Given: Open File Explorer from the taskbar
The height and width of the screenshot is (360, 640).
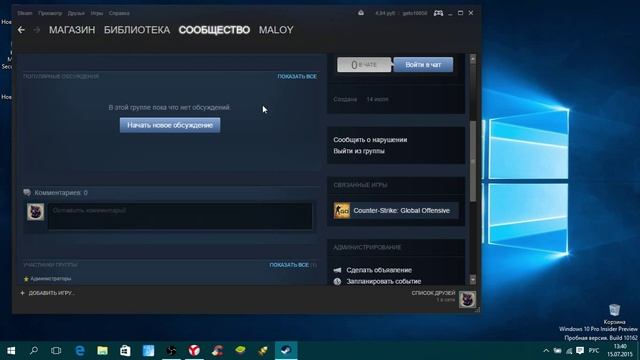Looking at the screenshot, I should (x=102, y=351).
